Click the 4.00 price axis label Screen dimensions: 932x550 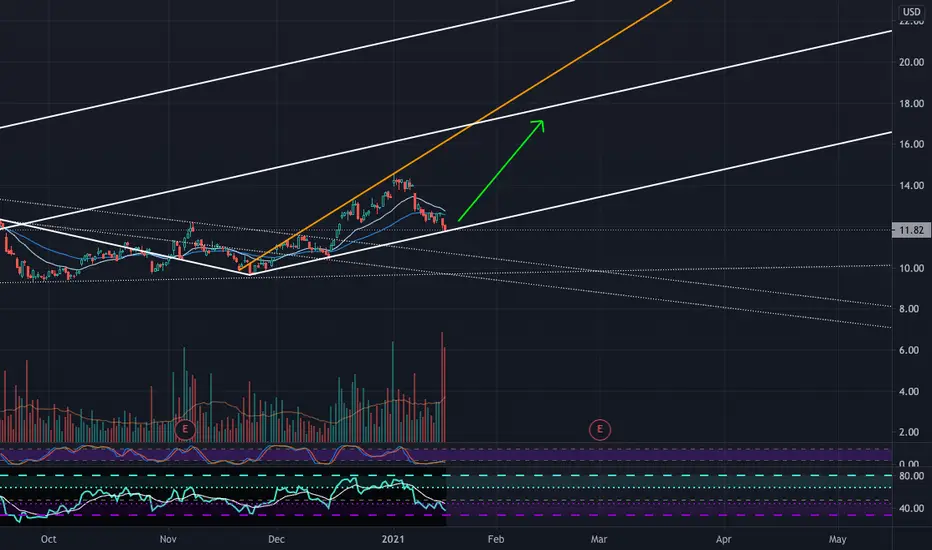pyautogui.click(x=909, y=391)
